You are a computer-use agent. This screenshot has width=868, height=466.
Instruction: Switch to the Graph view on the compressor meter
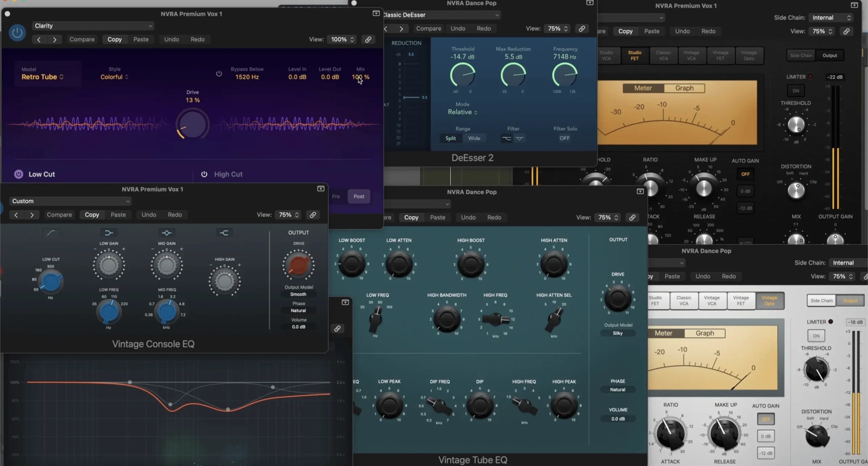[684, 88]
